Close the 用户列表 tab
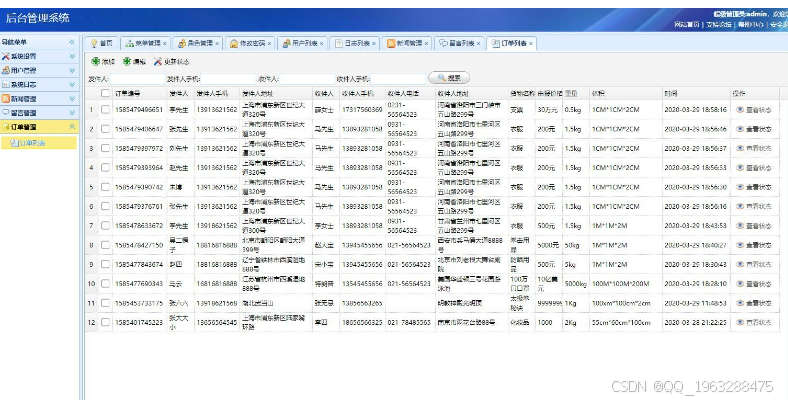The height and width of the screenshot is (400, 788). [x=322, y=44]
